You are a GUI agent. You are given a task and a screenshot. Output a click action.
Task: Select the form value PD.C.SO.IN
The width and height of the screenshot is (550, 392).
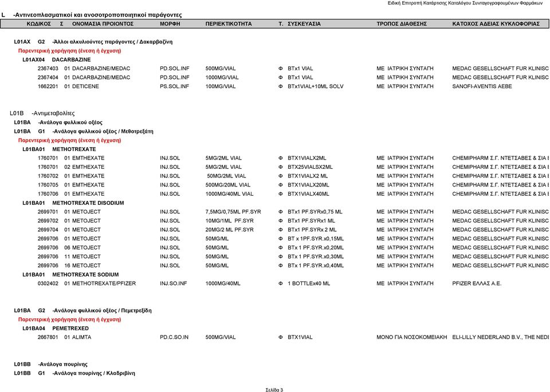[174, 338]
